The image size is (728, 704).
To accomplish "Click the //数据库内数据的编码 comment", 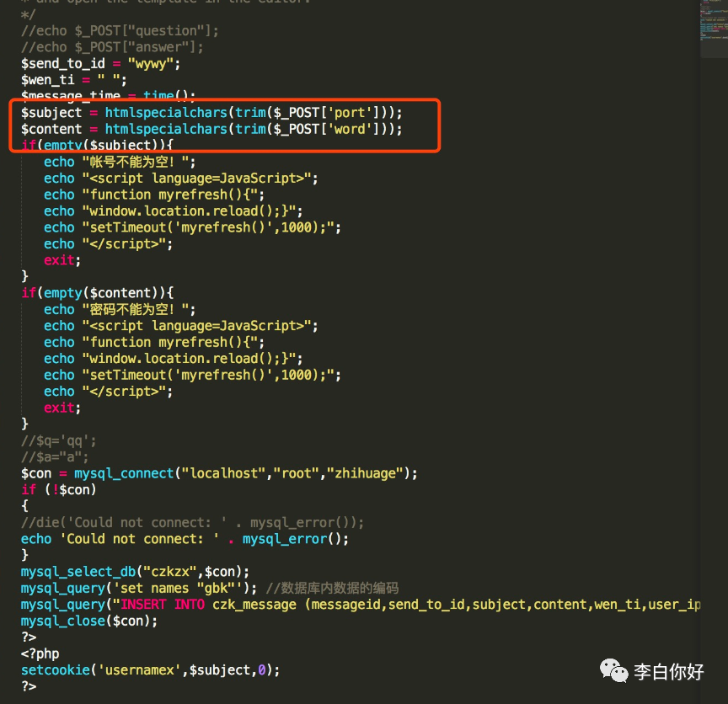I will coord(332,588).
